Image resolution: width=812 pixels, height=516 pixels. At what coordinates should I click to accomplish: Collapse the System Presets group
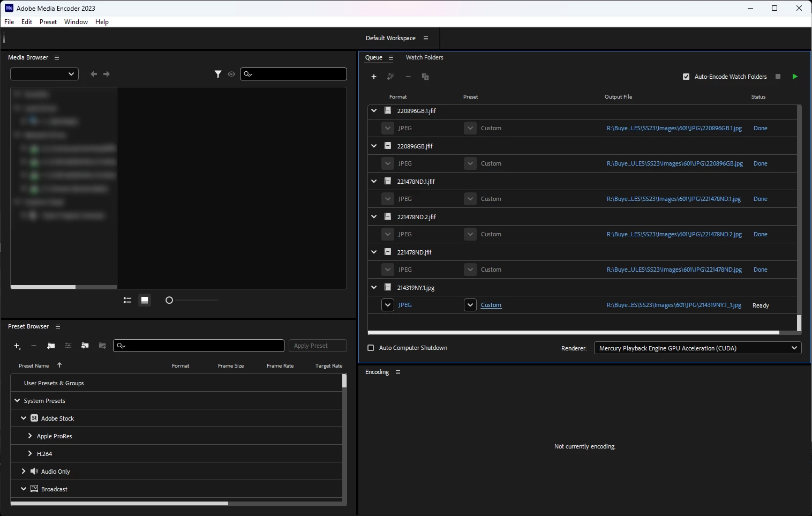[x=17, y=400]
